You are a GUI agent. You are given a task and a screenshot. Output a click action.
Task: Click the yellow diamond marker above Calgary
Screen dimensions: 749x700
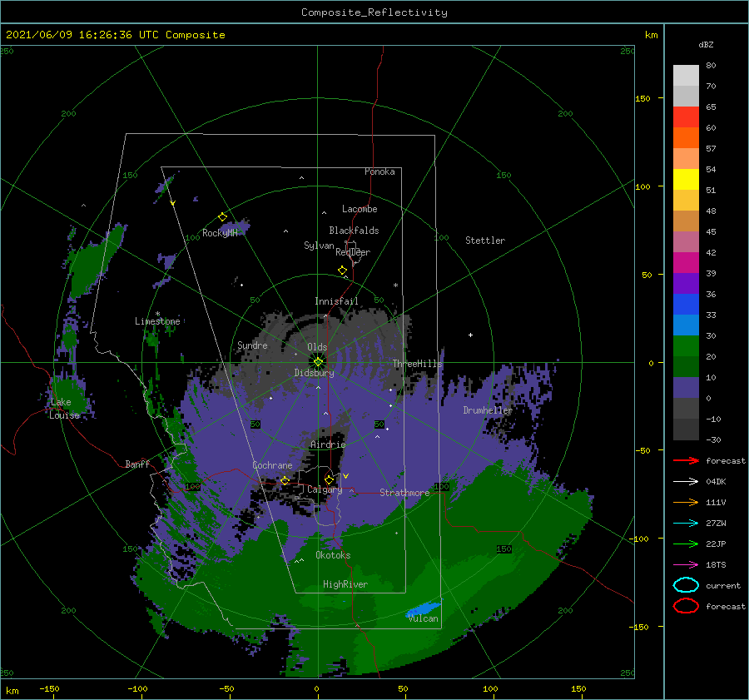[329, 479]
